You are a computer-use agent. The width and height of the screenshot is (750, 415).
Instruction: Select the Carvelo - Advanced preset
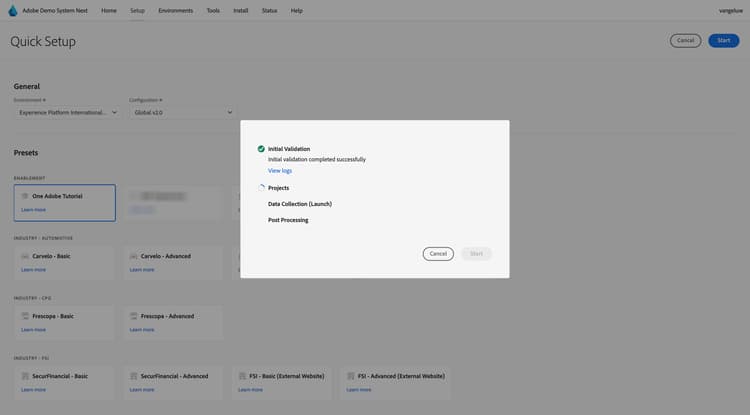tap(173, 262)
